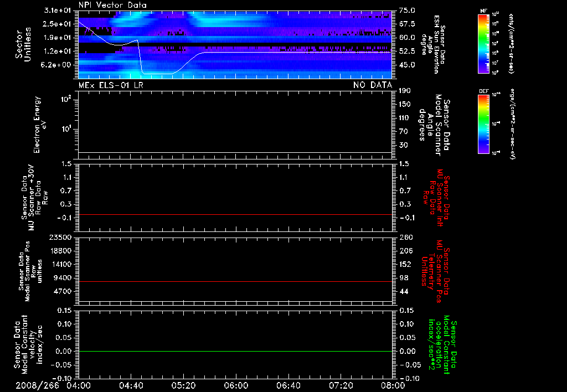This screenshot has height=392, width=567.
Task: Click the '2008/266' date label
Action: [x=37, y=385]
